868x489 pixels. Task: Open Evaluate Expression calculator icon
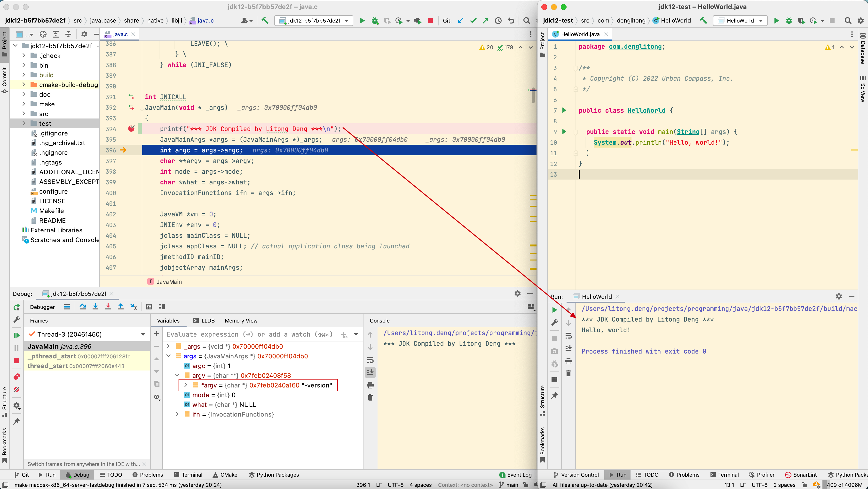pyautogui.click(x=149, y=306)
